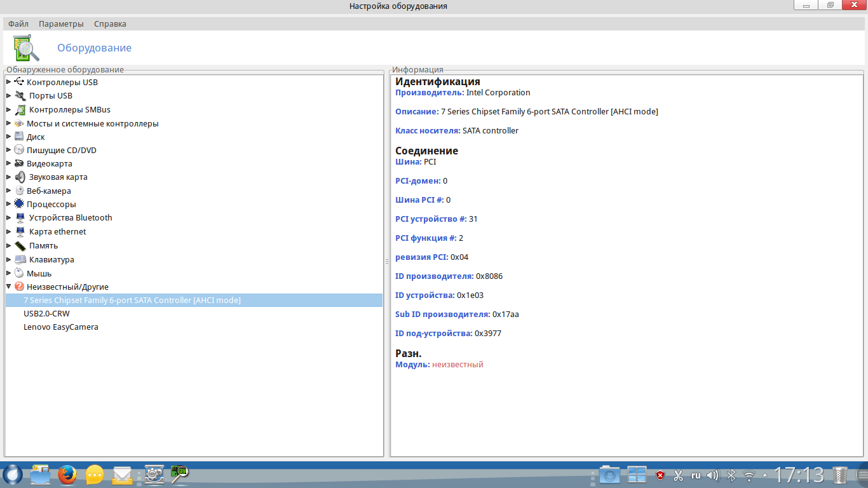Open the Файл menu
Screen dimensions: 868x488
coord(18,24)
